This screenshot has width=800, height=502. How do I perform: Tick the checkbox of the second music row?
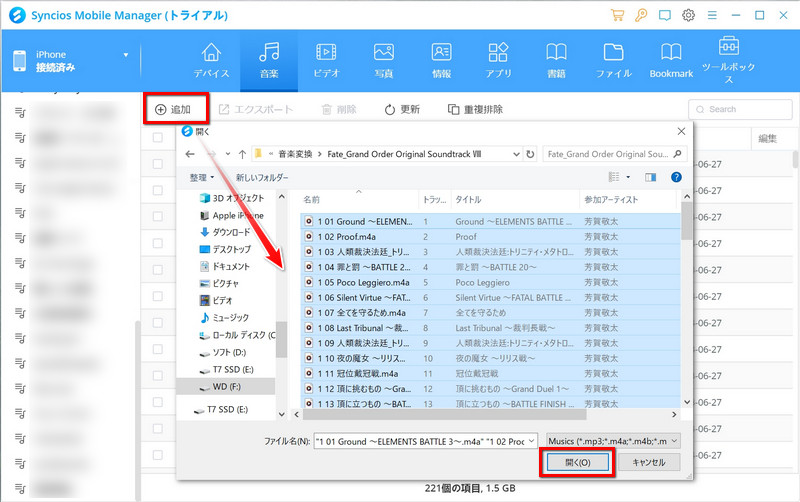(x=158, y=190)
